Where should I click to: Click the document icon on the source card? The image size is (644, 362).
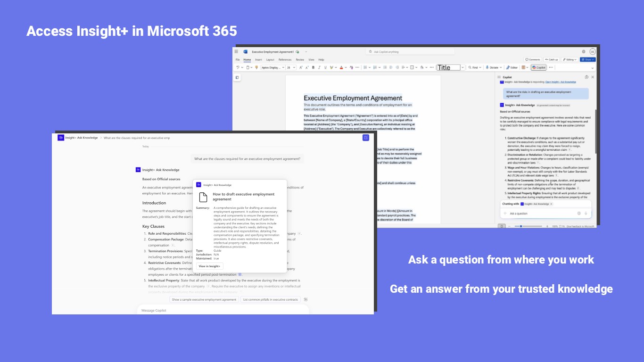[203, 197]
